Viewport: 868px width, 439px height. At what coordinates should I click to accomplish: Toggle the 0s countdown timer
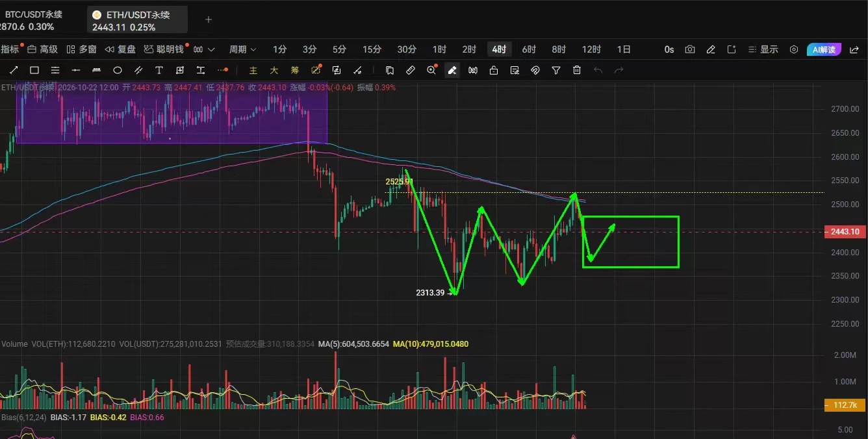tap(669, 49)
